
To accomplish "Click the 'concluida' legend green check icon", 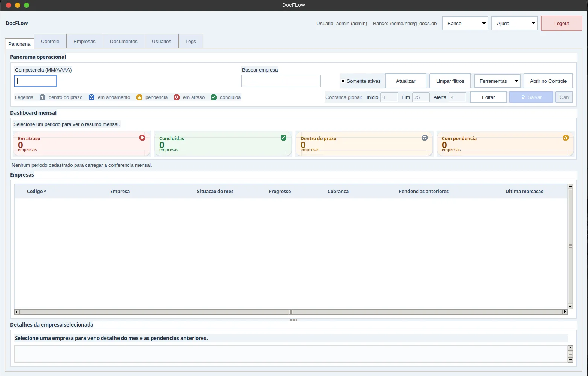I will click(x=214, y=97).
